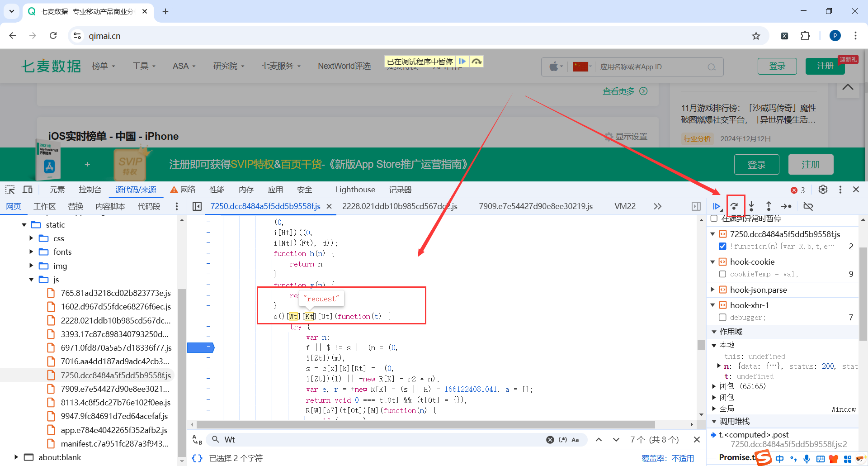868x466 pixels.
Task: Open the Lighthouse tab
Action: [355, 190]
